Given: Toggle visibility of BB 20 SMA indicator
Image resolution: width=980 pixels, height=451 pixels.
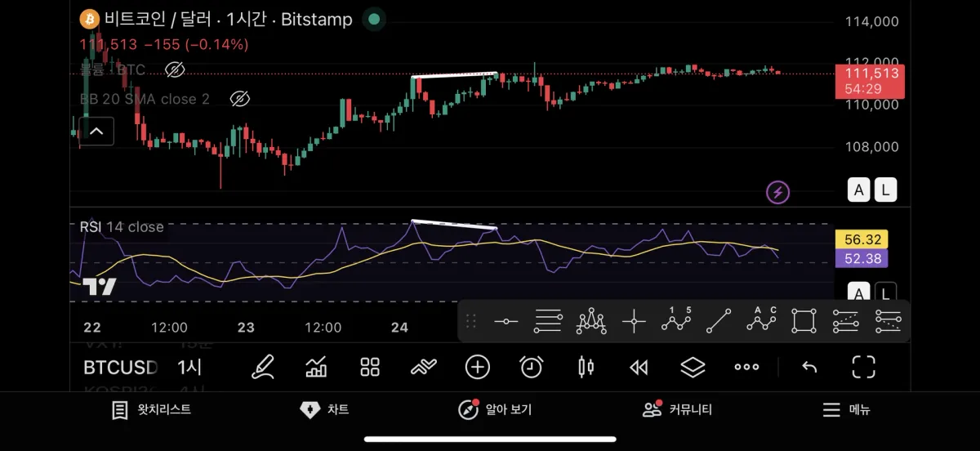Looking at the screenshot, I should [x=238, y=99].
